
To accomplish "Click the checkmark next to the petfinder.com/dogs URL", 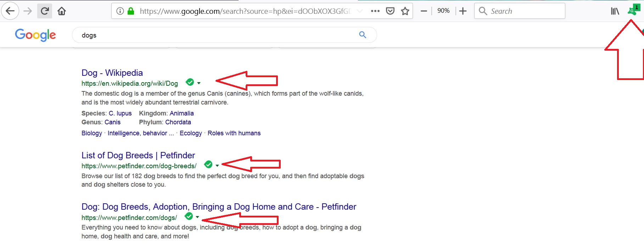I will 189,216.
